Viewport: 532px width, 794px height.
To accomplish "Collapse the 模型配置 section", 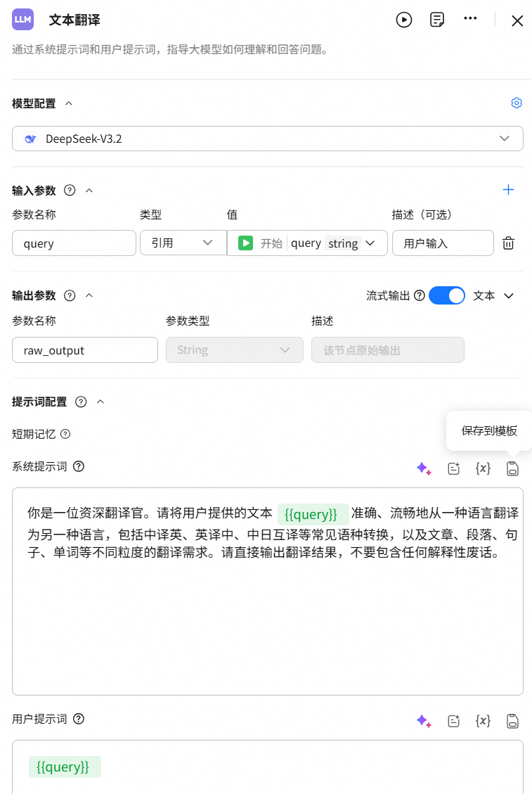I will click(69, 103).
